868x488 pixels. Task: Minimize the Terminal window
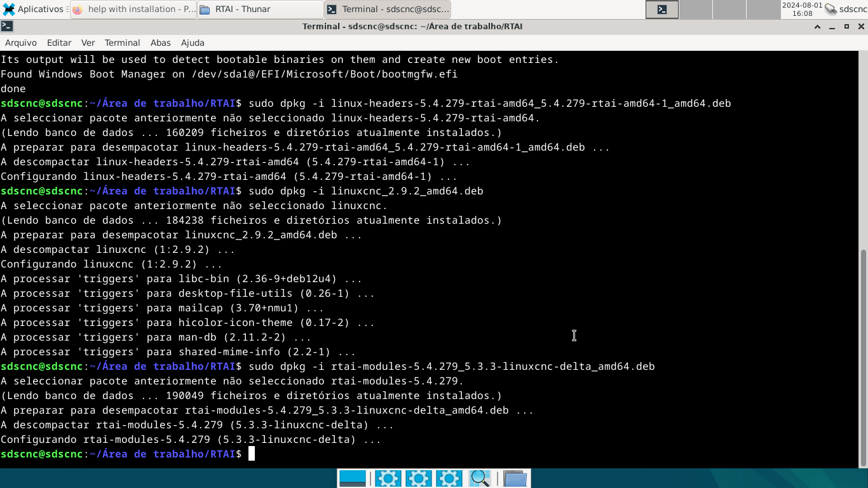[832, 27]
